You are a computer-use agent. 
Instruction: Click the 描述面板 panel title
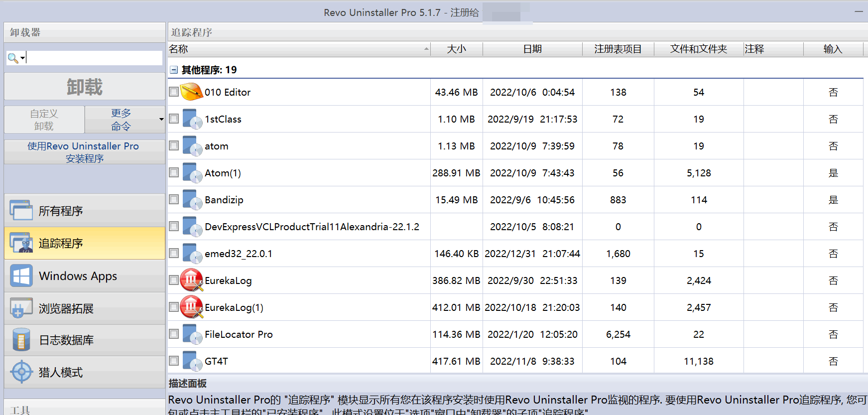pos(188,384)
